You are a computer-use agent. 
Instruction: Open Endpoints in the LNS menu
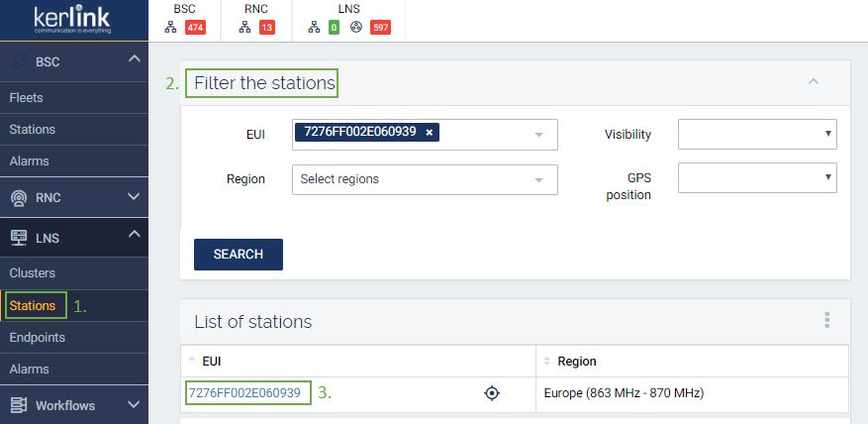tap(37, 337)
